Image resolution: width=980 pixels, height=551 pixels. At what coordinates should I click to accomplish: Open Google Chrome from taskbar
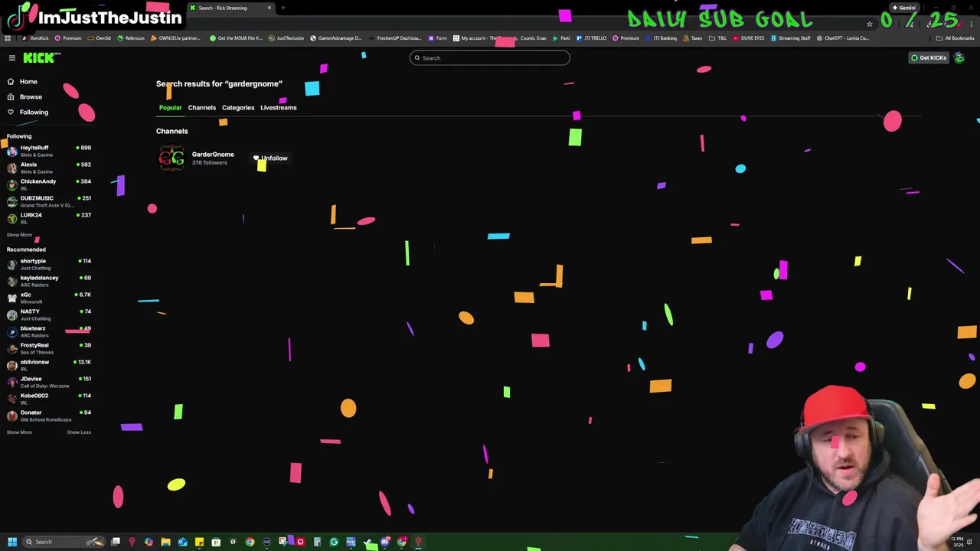pyautogui.click(x=250, y=543)
